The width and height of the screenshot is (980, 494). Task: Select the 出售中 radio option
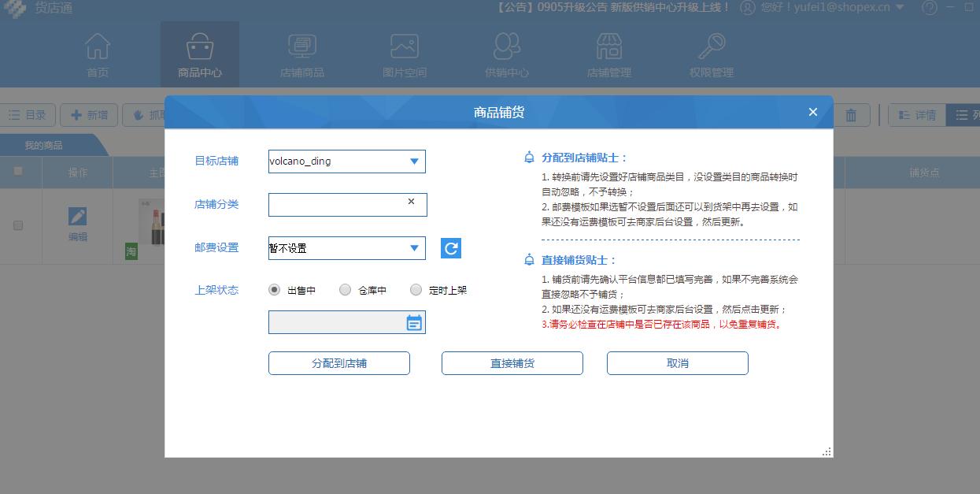[274, 289]
